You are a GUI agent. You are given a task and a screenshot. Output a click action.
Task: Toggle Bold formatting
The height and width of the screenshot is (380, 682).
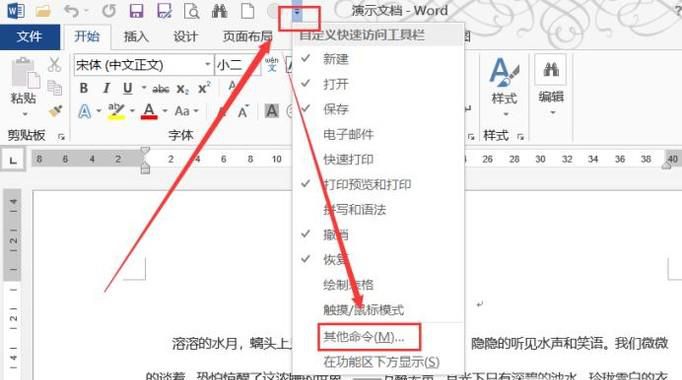tap(84, 88)
